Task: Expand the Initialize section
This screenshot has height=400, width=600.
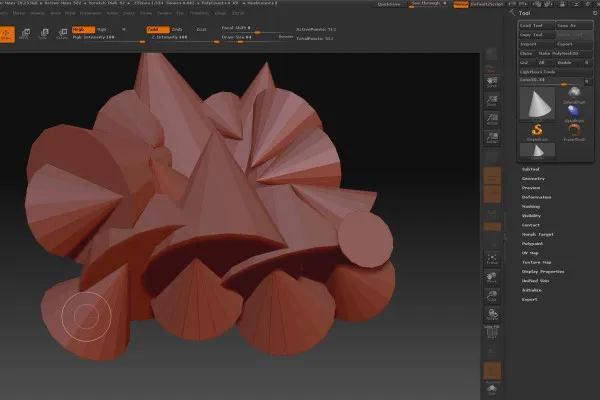Action: pos(532,290)
